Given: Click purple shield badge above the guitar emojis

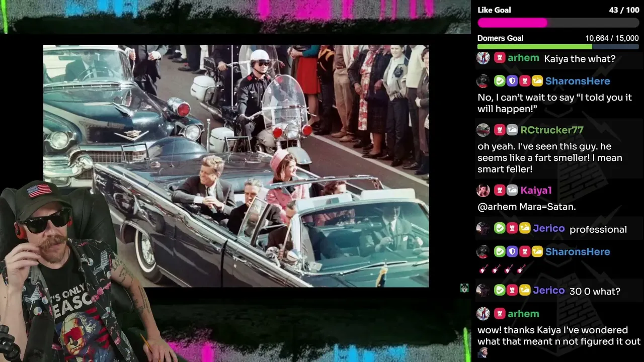Looking at the screenshot, I should click(x=512, y=251).
